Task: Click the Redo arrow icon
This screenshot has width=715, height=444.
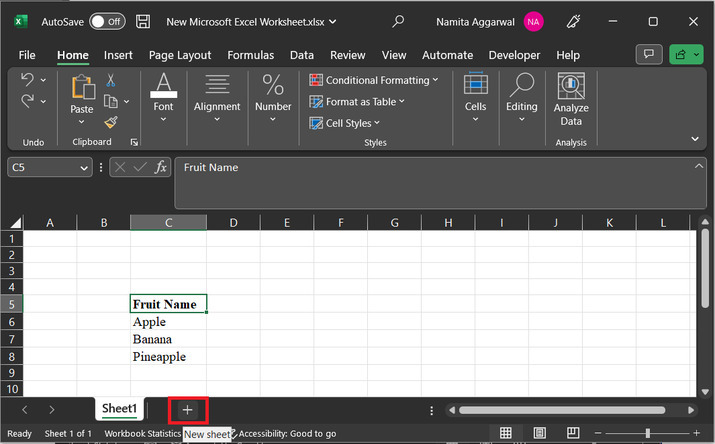Action: pos(27,101)
